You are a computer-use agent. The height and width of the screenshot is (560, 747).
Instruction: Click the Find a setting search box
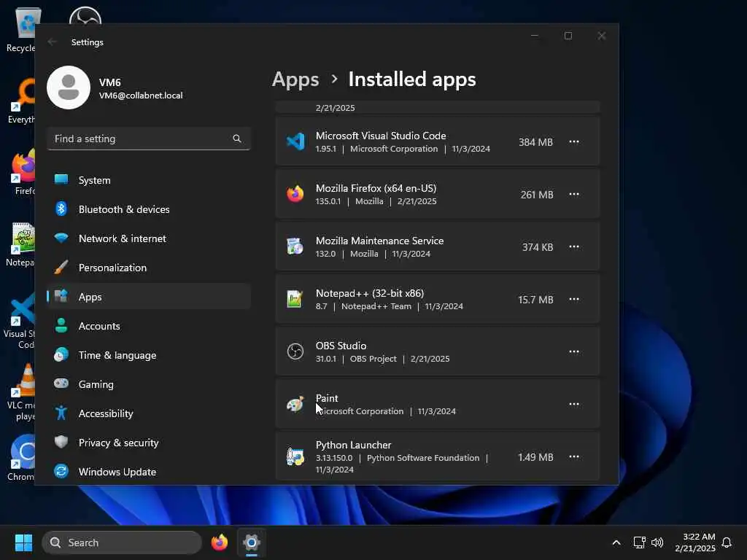point(149,139)
